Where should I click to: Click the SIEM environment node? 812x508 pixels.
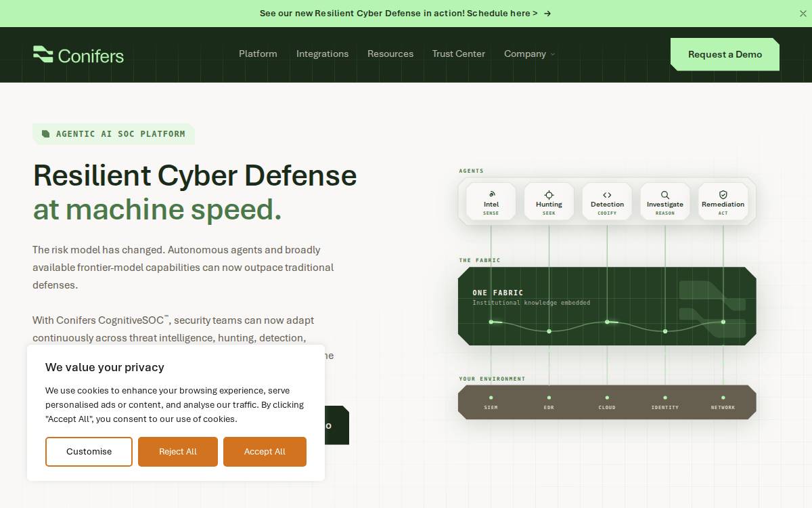point(491,402)
